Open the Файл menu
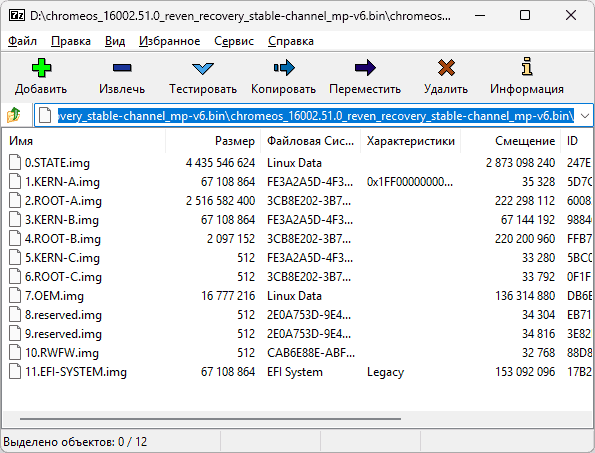 tap(22, 41)
